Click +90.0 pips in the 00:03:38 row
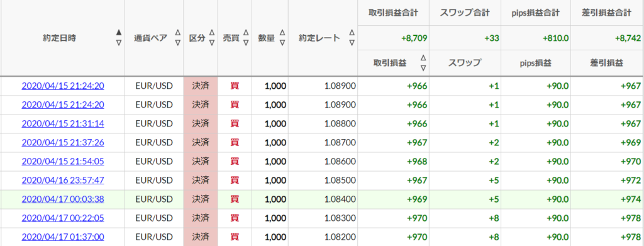The height and width of the screenshot is (246, 644). (558, 199)
